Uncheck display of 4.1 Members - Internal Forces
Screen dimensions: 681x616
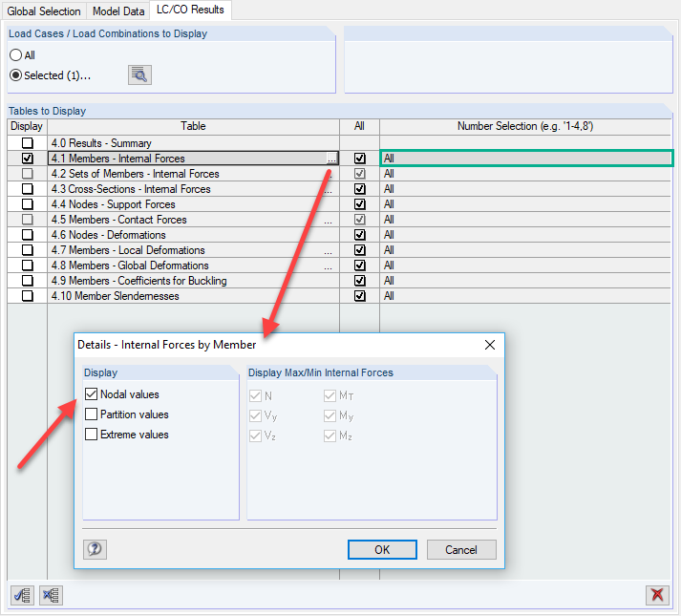click(28, 159)
